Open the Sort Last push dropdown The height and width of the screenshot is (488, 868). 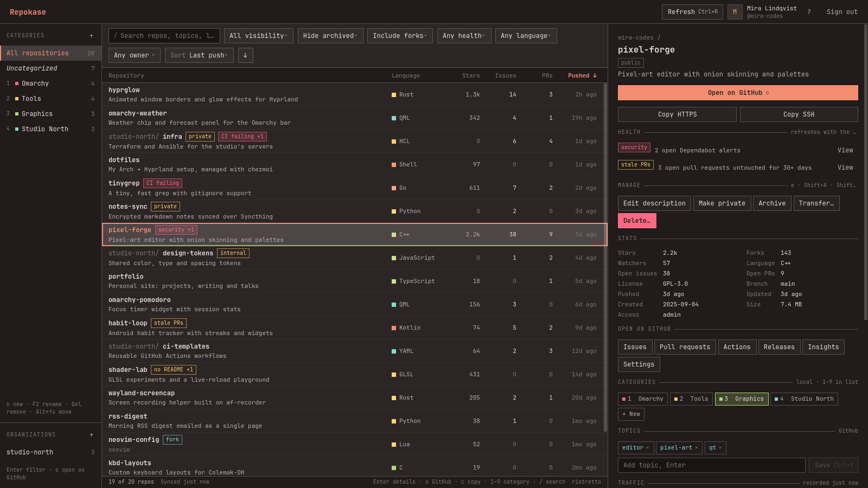199,55
